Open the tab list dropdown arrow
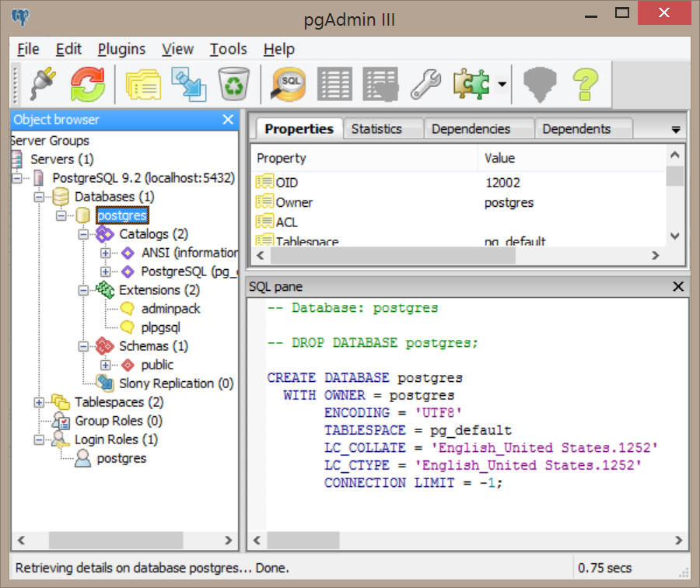Screen dimensions: 700x588 coord(676,130)
